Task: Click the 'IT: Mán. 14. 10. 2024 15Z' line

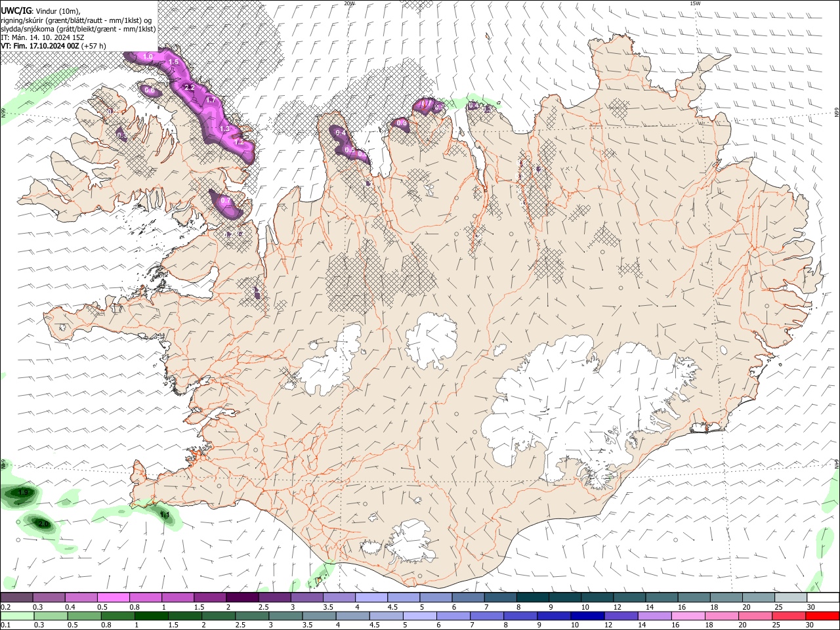Action: pos(42,37)
